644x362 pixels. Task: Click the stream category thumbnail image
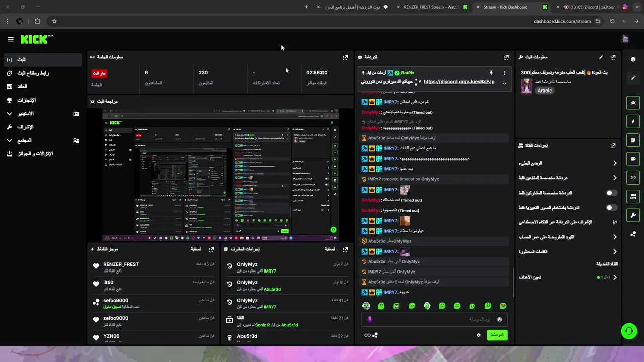[526, 86]
